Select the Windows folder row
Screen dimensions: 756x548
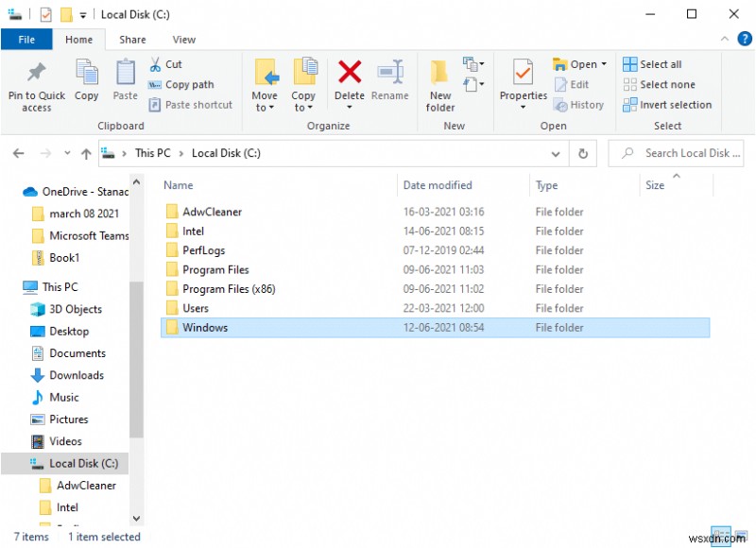[436, 328]
